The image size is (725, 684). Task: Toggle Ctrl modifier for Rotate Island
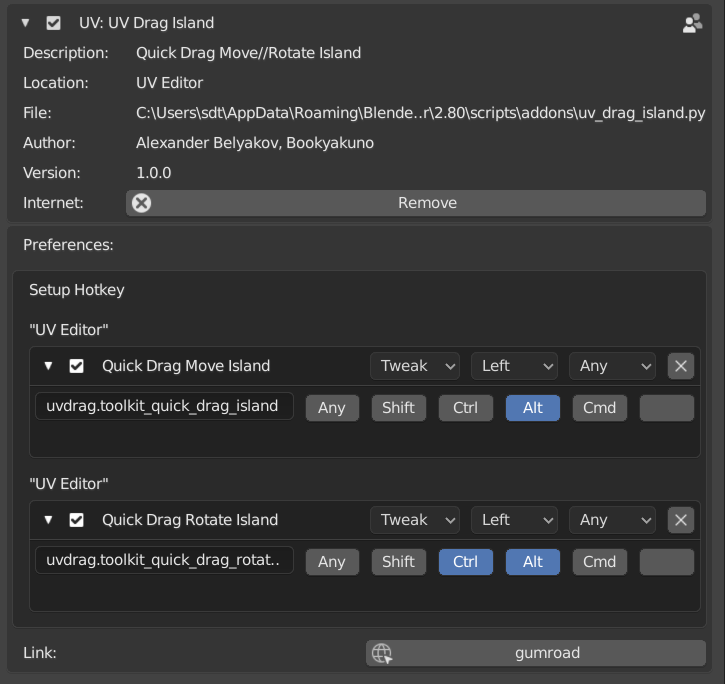[x=465, y=562]
